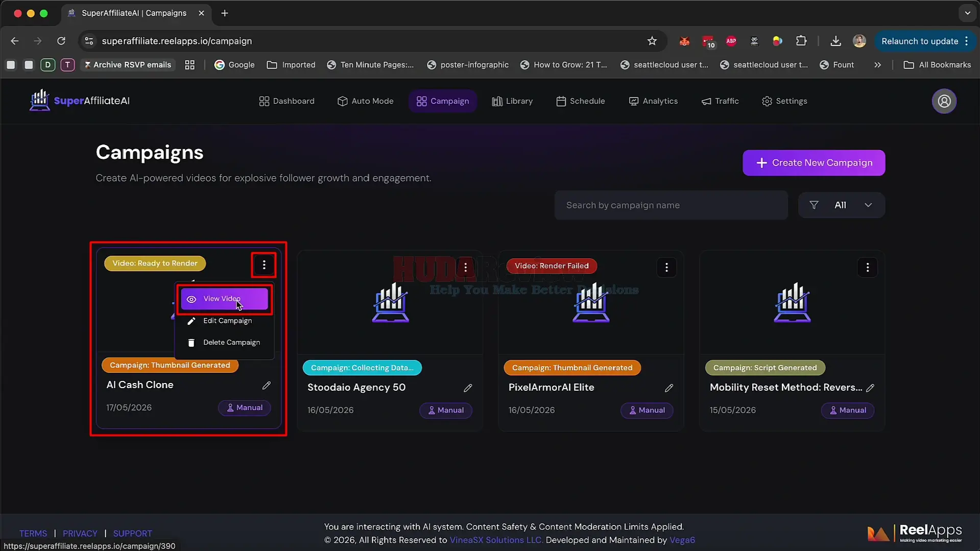Image resolution: width=980 pixels, height=551 pixels.
Task: View site information icon in address bar
Action: (89, 41)
